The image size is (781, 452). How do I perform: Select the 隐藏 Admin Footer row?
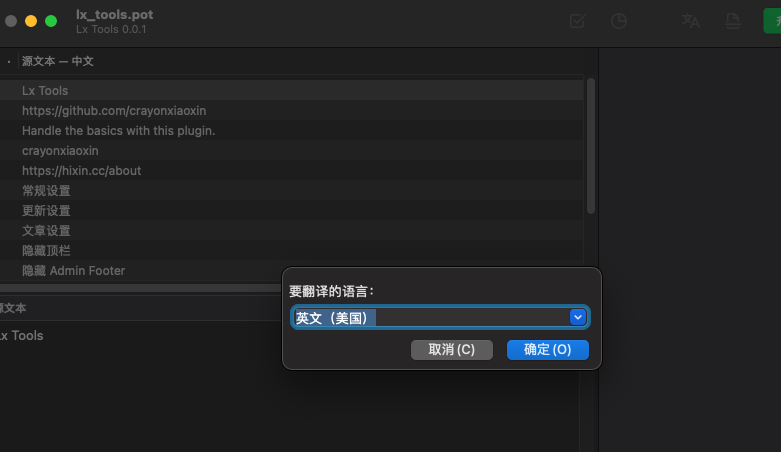point(73,271)
